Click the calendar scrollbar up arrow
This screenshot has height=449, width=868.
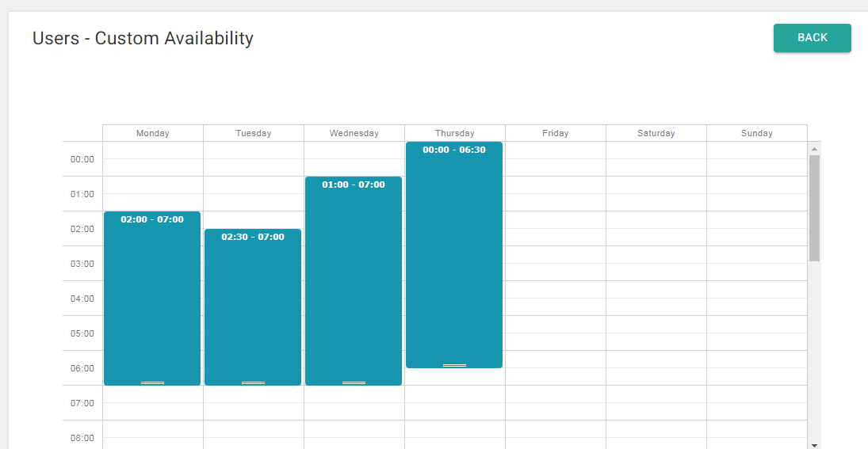point(814,149)
